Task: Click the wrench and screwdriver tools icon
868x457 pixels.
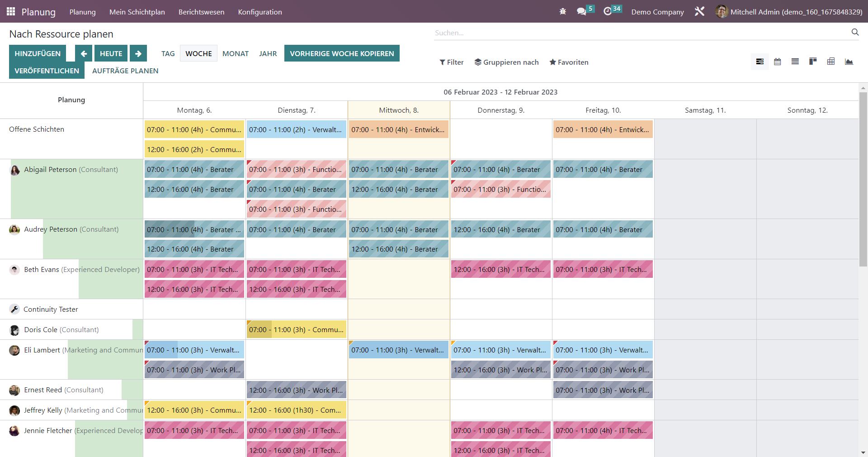Action: pyautogui.click(x=699, y=12)
